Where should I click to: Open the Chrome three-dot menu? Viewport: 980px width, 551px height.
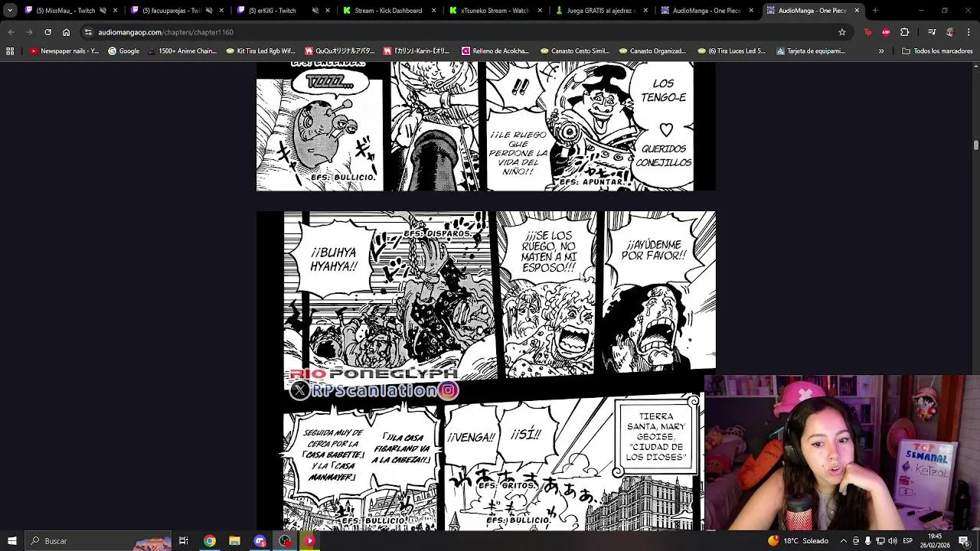968,32
